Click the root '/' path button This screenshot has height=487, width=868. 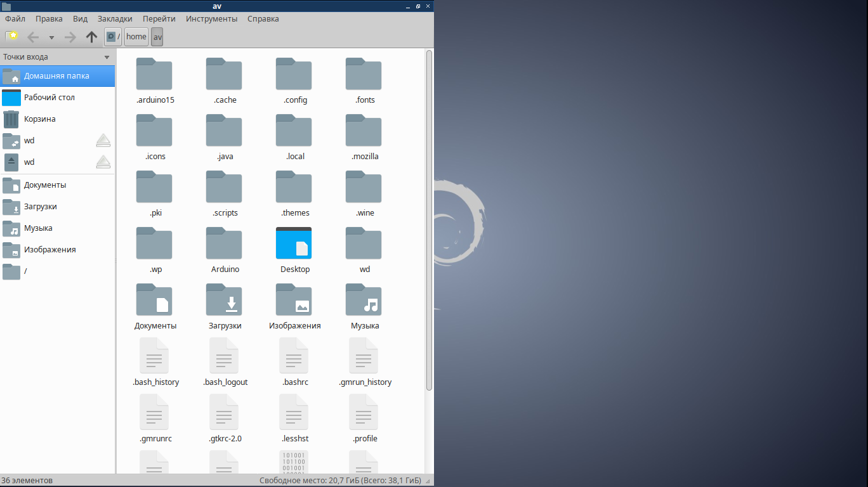[x=112, y=37]
